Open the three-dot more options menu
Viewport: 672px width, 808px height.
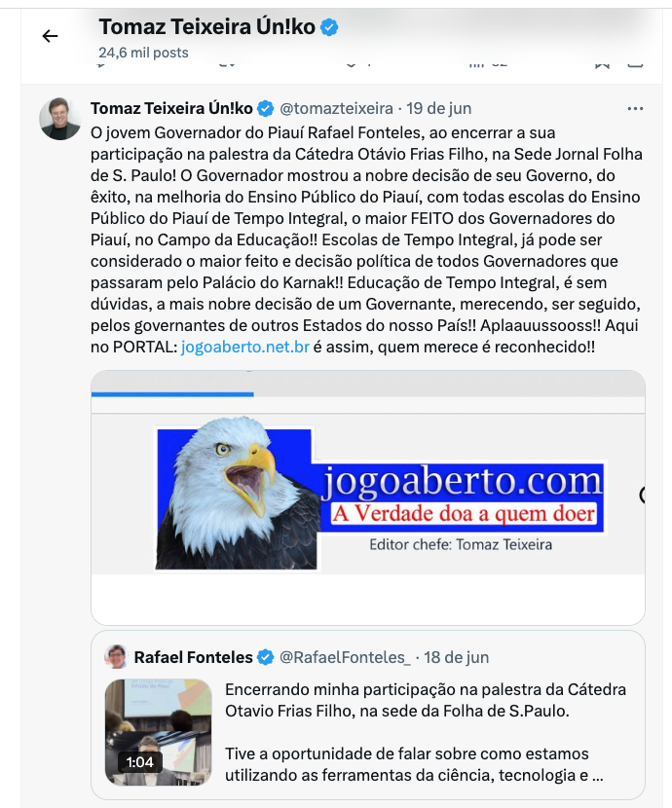tap(635, 109)
